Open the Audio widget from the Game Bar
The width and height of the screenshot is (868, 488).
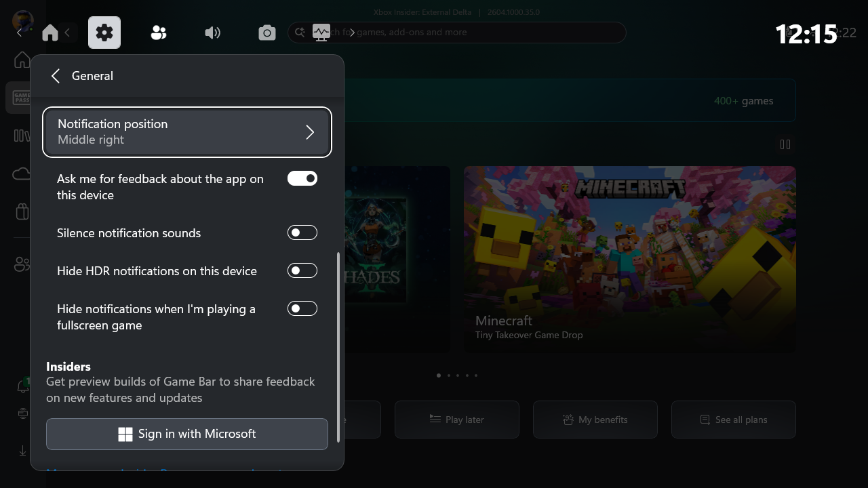pyautogui.click(x=212, y=32)
